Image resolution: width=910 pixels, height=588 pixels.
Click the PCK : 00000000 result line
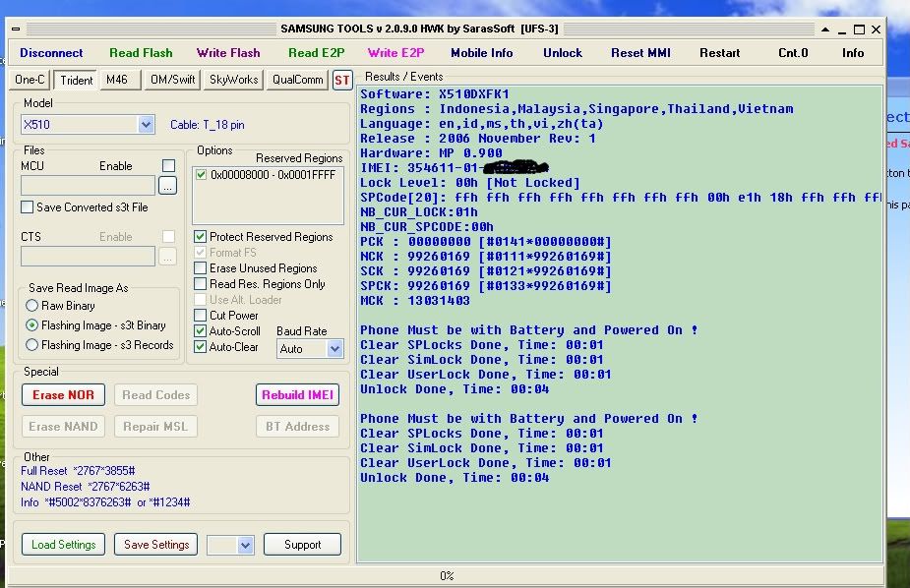[486, 241]
